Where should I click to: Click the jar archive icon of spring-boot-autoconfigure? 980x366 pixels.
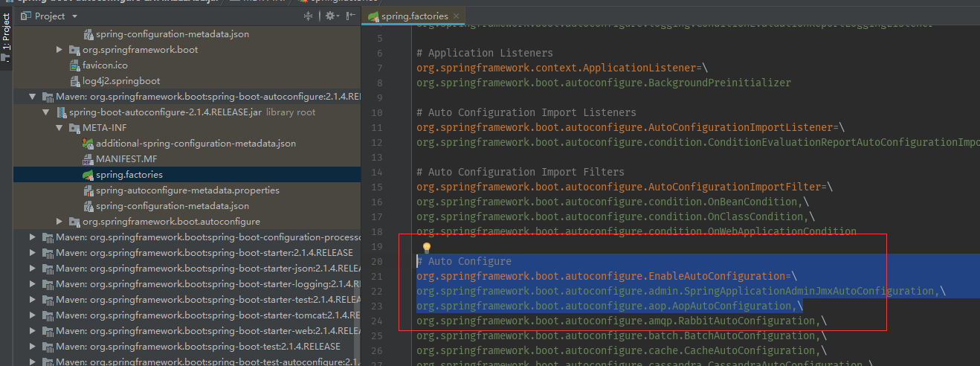(x=62, y=112)
